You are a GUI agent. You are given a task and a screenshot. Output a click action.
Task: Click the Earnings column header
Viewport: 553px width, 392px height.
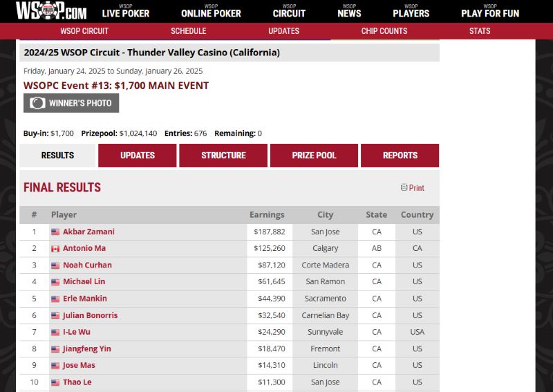tap(267, 215)
